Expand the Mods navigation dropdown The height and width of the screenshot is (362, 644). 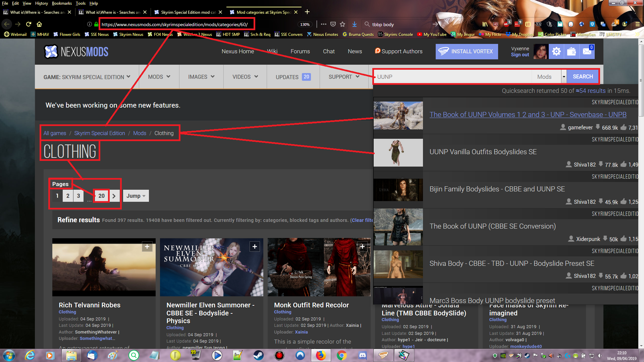pos(159,77)
